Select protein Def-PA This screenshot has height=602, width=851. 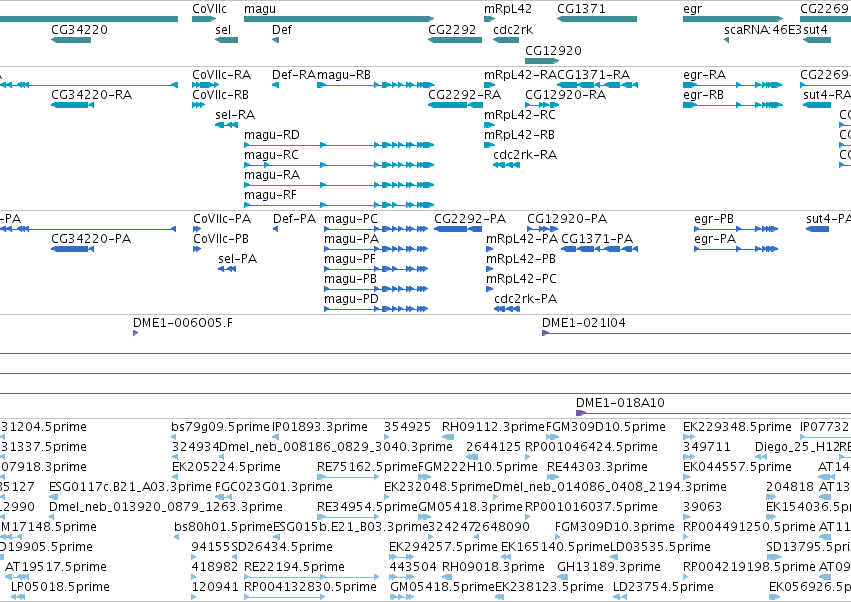295,219
